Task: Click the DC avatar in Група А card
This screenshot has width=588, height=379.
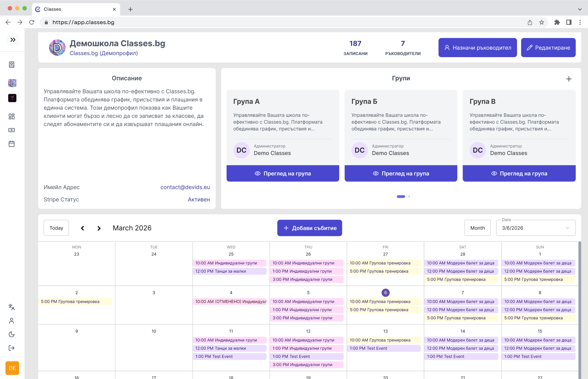Action: click(x=241, y=150)
